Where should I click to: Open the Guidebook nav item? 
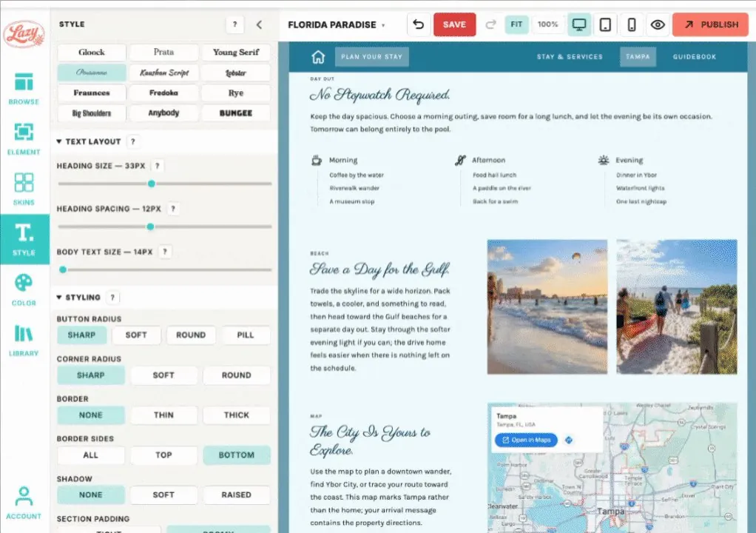(695, 57)
